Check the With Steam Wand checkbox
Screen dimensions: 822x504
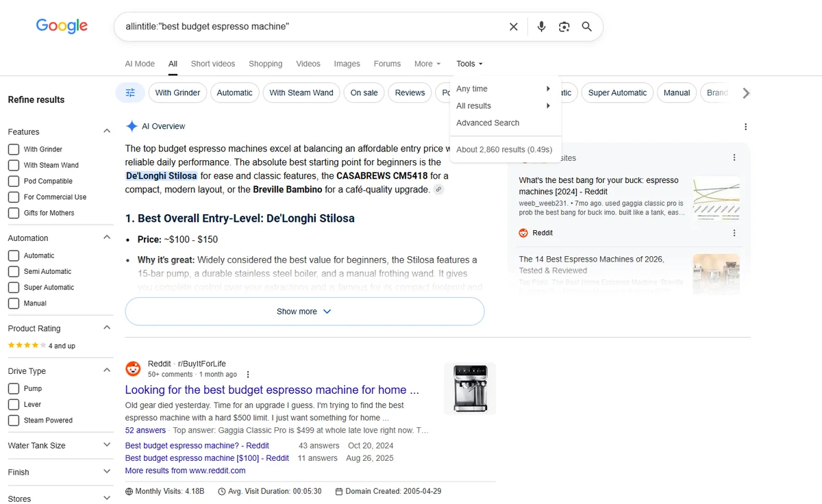pyautogui.click(x=13, y=165)
